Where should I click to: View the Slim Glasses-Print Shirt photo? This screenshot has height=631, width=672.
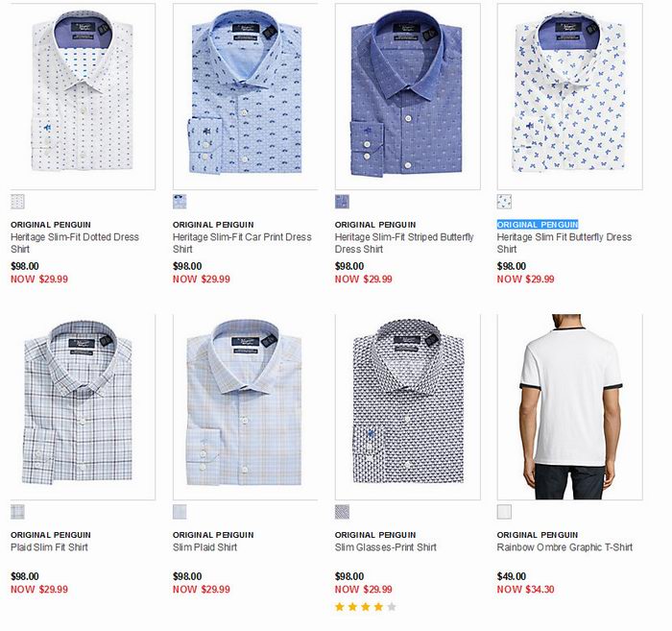coord(407,405)
